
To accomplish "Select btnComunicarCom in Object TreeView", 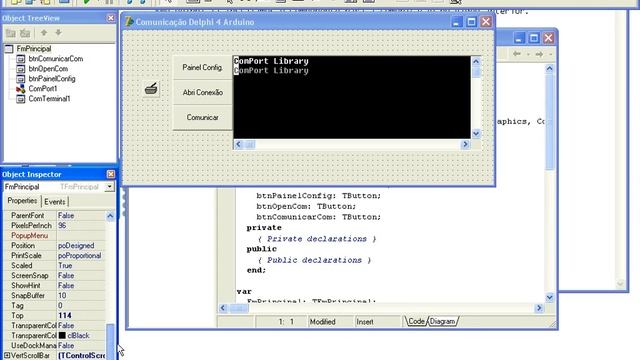I will click(x=56, y=59).
